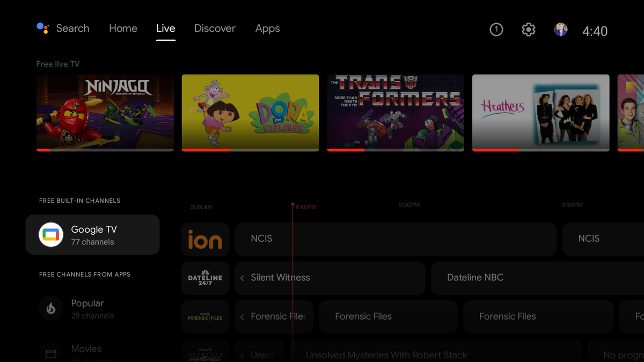Viewport: 644px width, 362px height.
Task: Click the back chevron beside Silent Witness
Action: pyautogui.click(x=242, y=278)
